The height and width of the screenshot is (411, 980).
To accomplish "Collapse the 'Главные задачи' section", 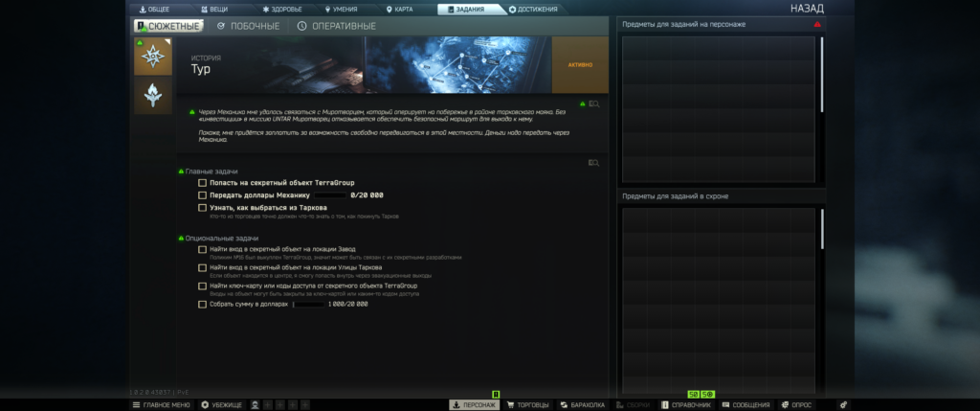I will [x=181, y=171].
